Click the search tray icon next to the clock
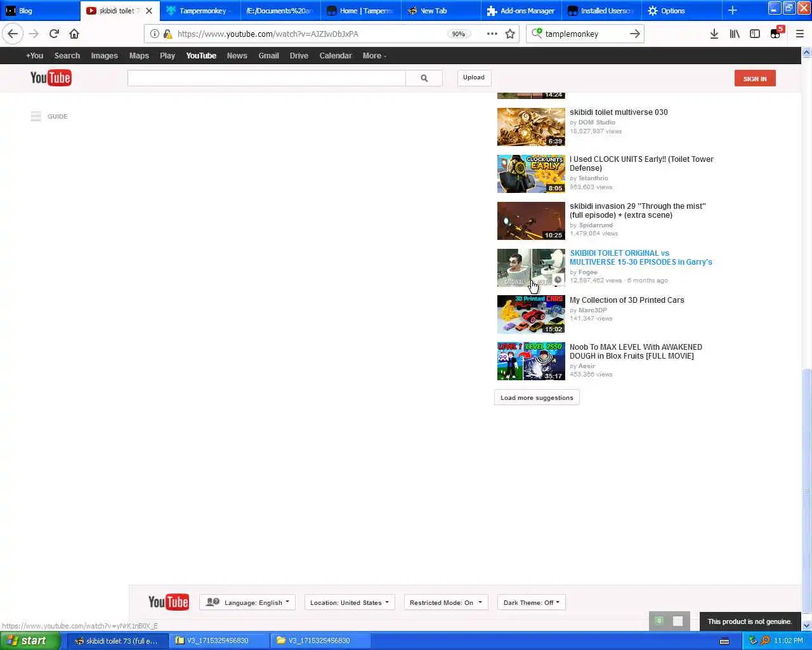This screenshot has width=812, height=650. pos(765,640)
